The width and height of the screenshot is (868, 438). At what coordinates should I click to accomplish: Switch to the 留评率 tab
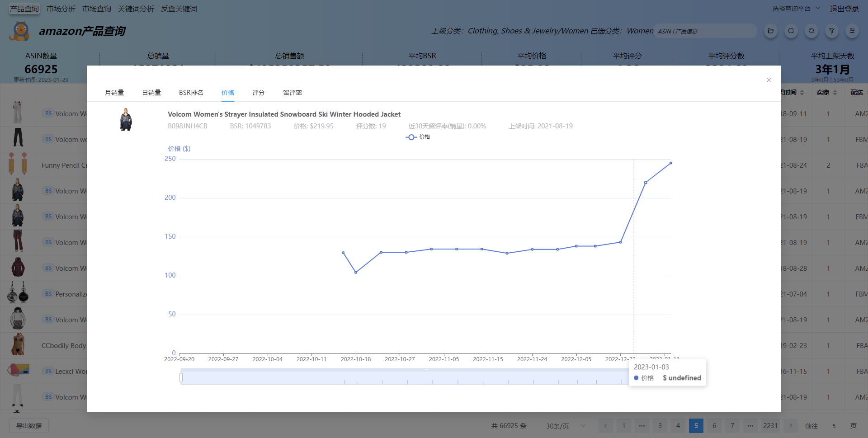pos(292,93)
